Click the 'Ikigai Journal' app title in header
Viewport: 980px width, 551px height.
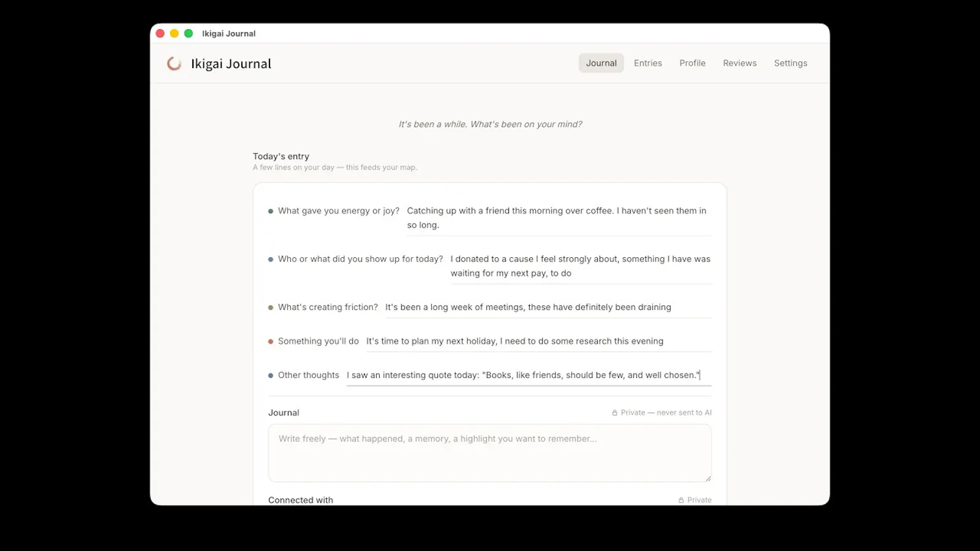[231, 64]
